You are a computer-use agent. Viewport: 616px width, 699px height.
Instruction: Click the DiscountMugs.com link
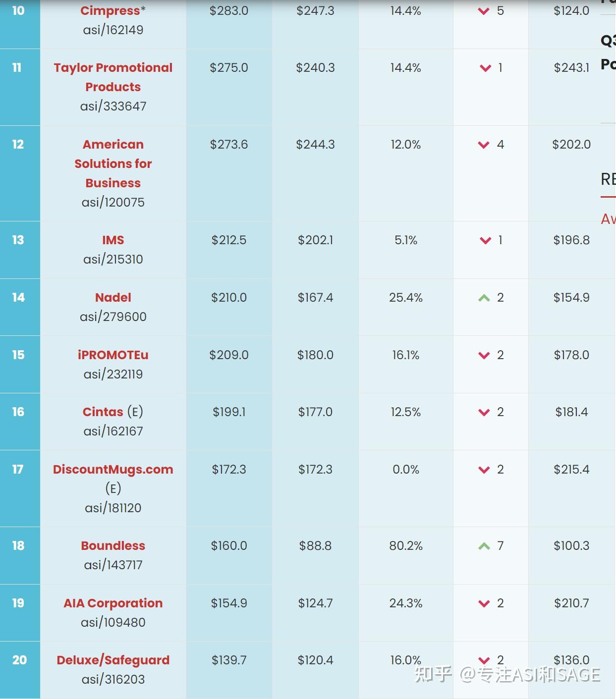[x=113, y=470]
